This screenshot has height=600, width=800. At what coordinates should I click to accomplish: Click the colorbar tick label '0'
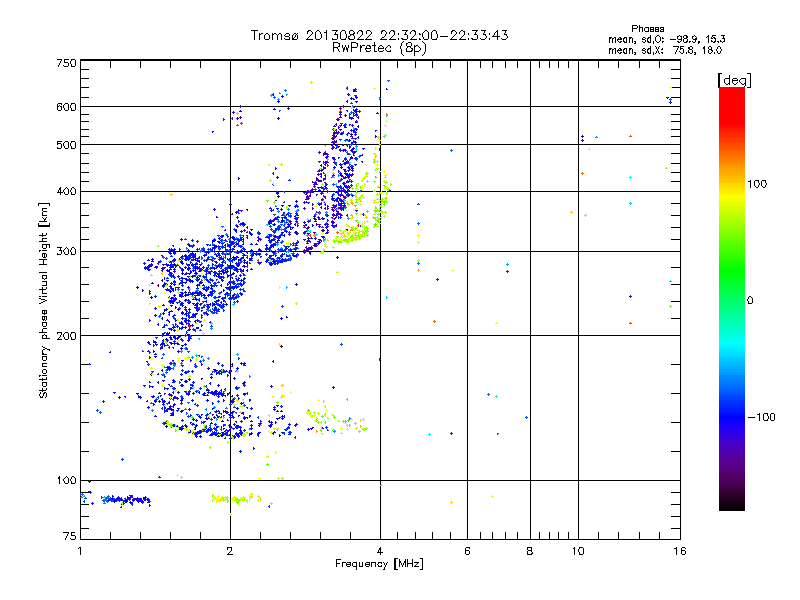(750, 301)
